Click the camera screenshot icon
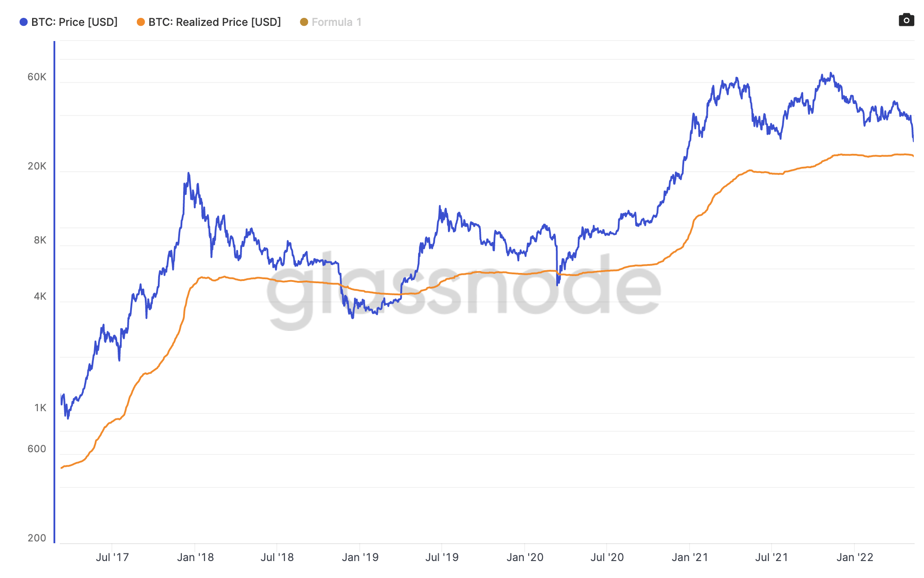 point(906,20)
